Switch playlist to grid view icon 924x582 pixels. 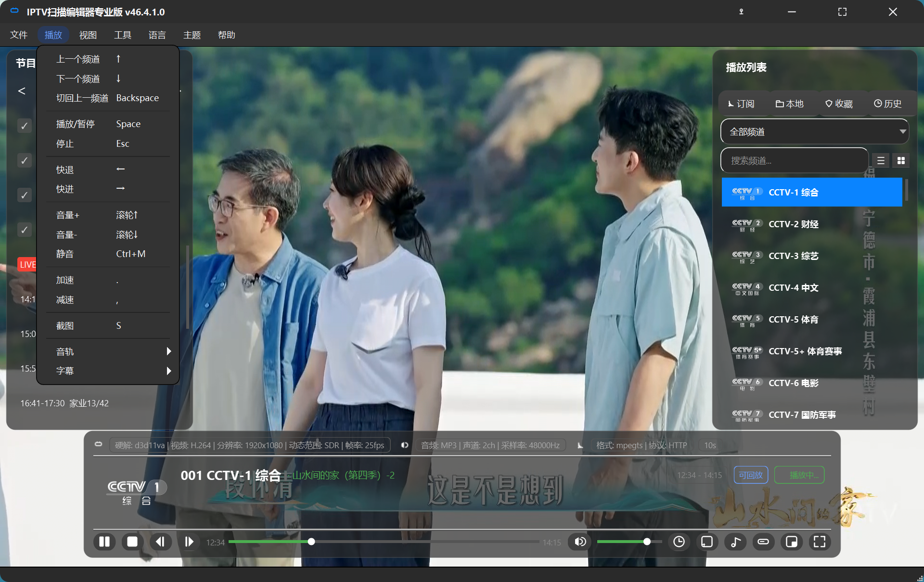click(901, 161)
